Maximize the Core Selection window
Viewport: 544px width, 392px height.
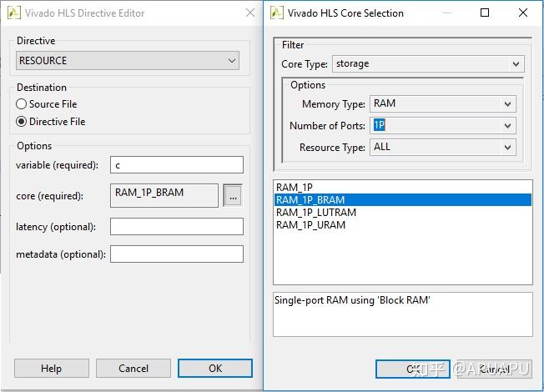(486, 13)
